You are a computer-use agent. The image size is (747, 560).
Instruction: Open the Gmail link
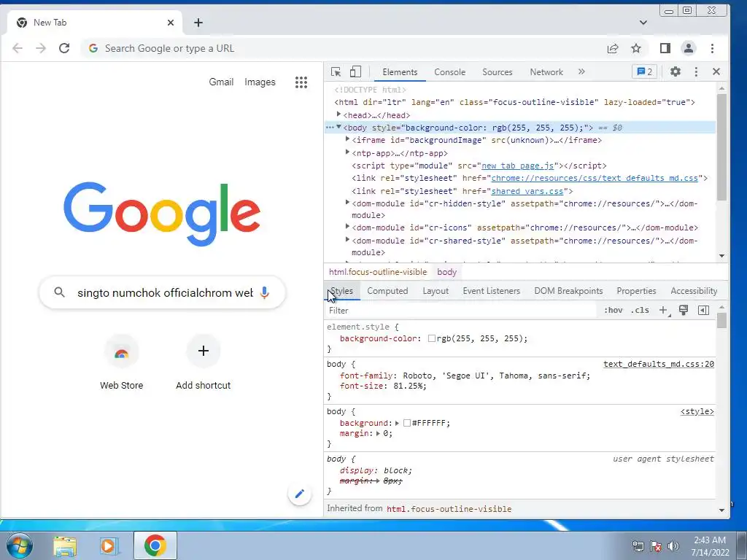click(x=221, y=82)
